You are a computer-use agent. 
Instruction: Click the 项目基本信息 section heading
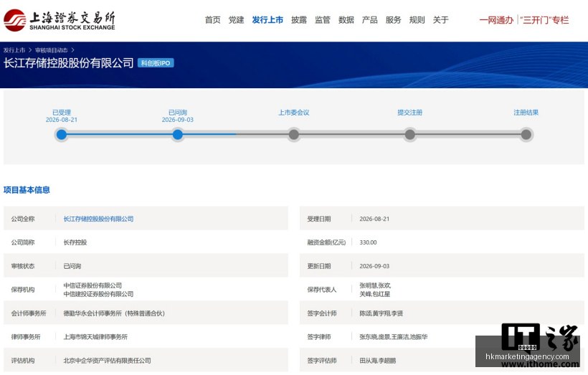pos(27,190)
